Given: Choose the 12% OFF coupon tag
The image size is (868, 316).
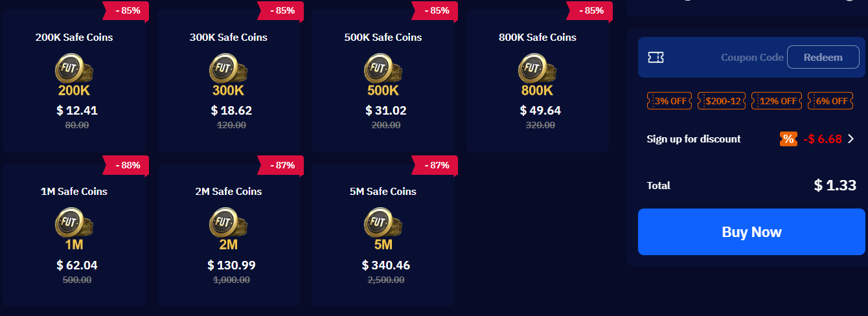Looking at the screenshot, I should coord(775,101).
